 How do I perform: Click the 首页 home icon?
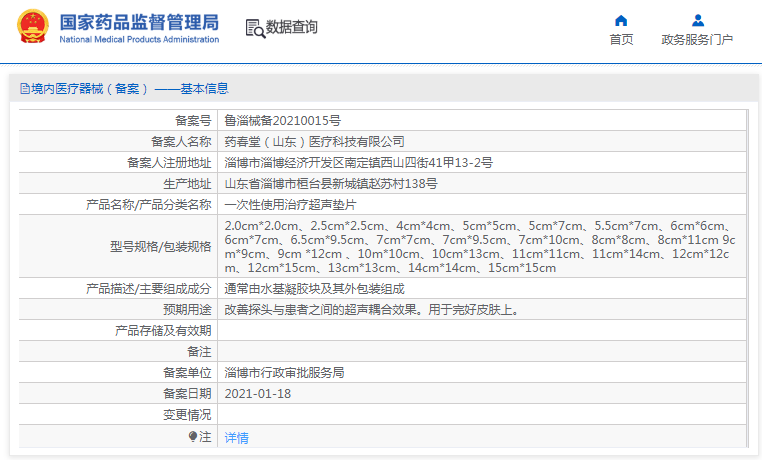[621, 20]
